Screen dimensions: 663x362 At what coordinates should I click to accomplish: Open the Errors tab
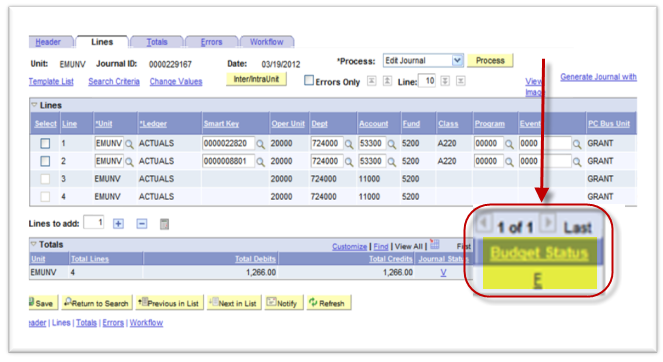[x=211, y=42]
